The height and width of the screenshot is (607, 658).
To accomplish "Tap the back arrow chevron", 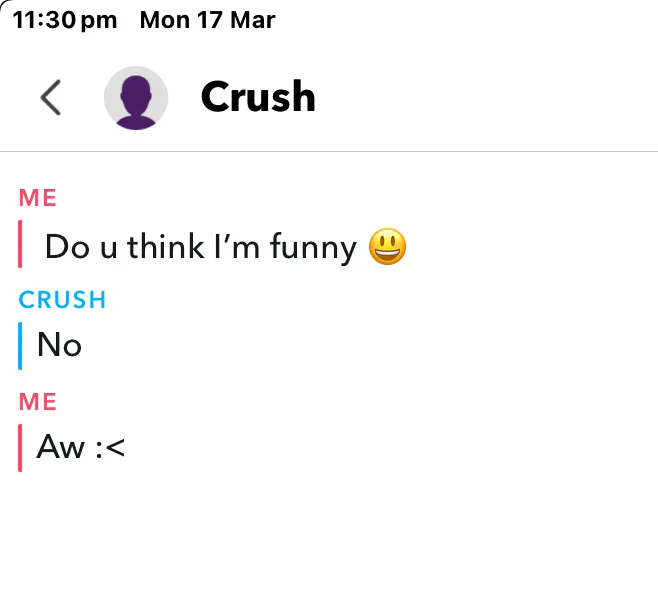I will (50, 97).
